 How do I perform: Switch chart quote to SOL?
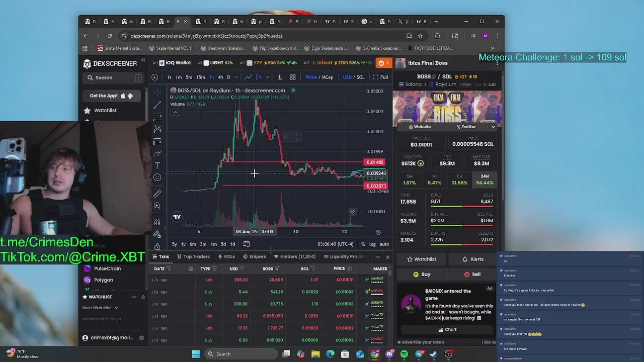(361, 77)
